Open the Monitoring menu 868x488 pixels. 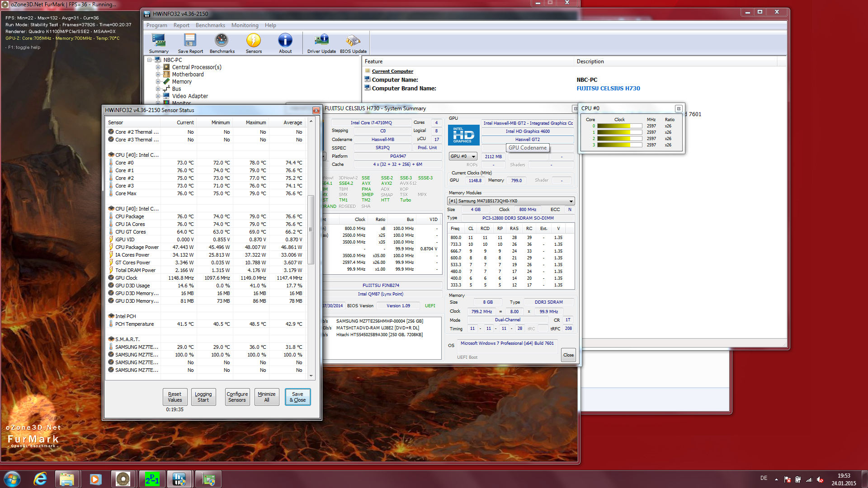click(x=245, y=25)
